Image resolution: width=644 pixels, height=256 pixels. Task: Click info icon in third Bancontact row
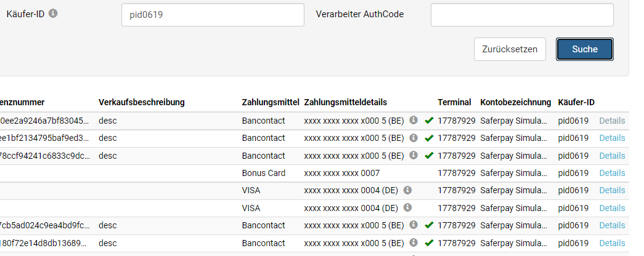(414, 154)
